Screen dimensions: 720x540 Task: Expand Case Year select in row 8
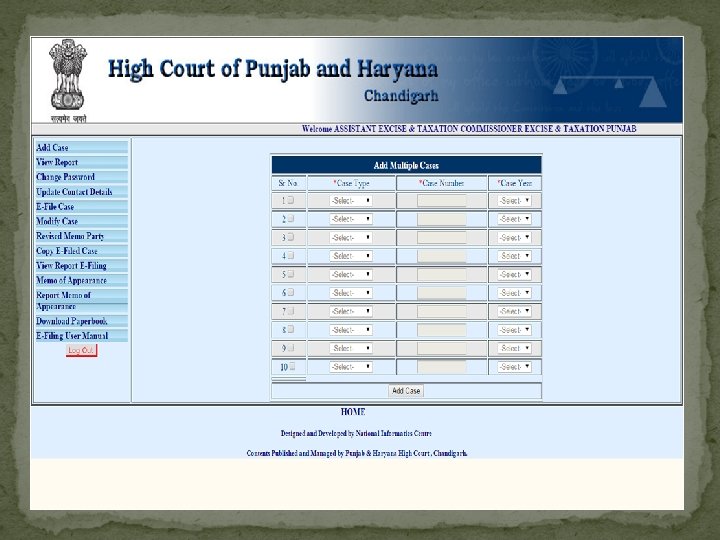click(x=514, y=330)
